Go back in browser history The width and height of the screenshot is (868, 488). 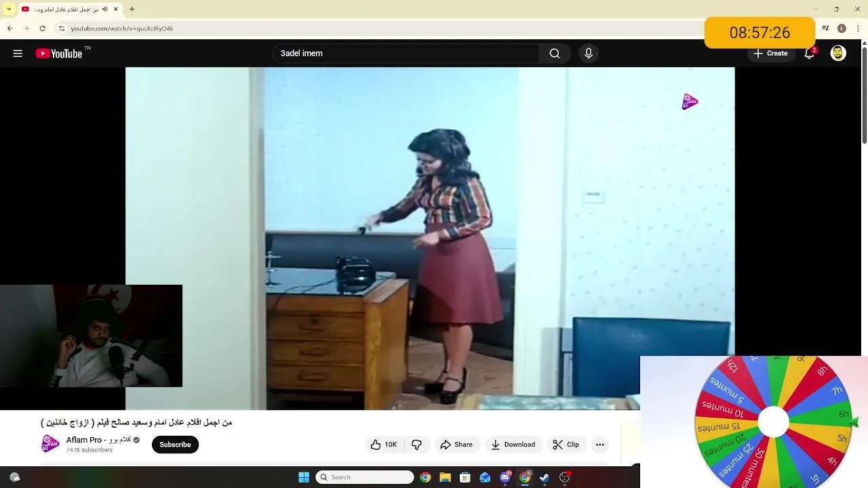[x=9, y=28]
